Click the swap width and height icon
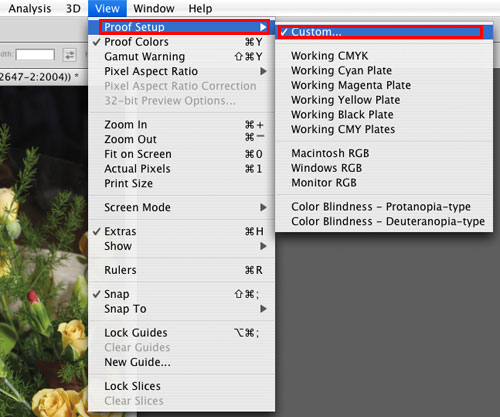This screenshot has height=417, width=500. tap(70, 55)
